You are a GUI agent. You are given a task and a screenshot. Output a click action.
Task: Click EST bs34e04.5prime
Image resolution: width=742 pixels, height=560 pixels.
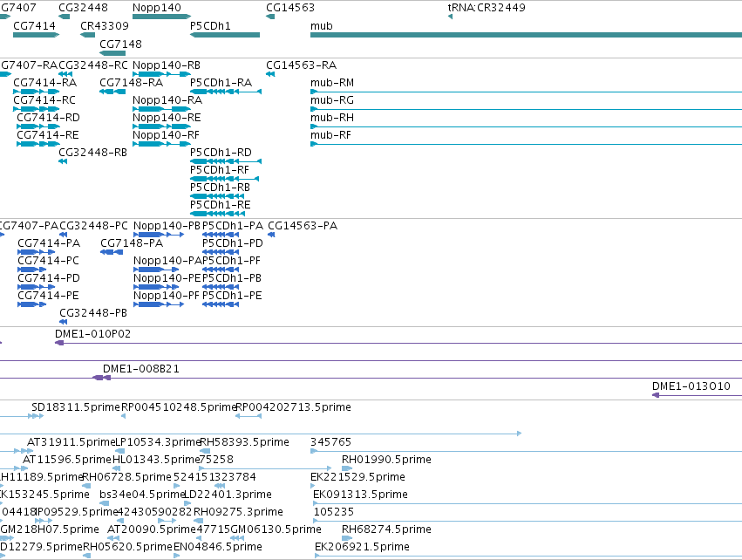click(105, 504)
